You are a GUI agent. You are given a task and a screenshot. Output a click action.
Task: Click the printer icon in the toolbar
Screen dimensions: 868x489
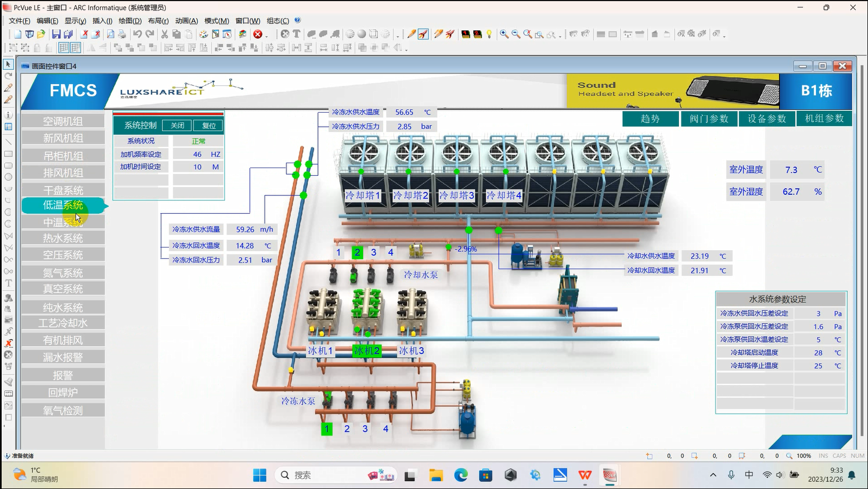[x=122, y=34]
